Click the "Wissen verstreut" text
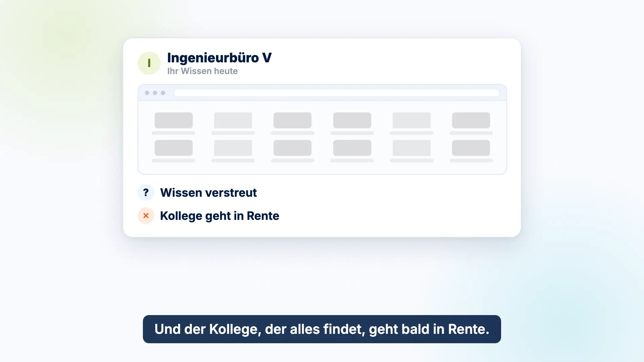Viewport: 644px width, 362px height. click(208, 193)
